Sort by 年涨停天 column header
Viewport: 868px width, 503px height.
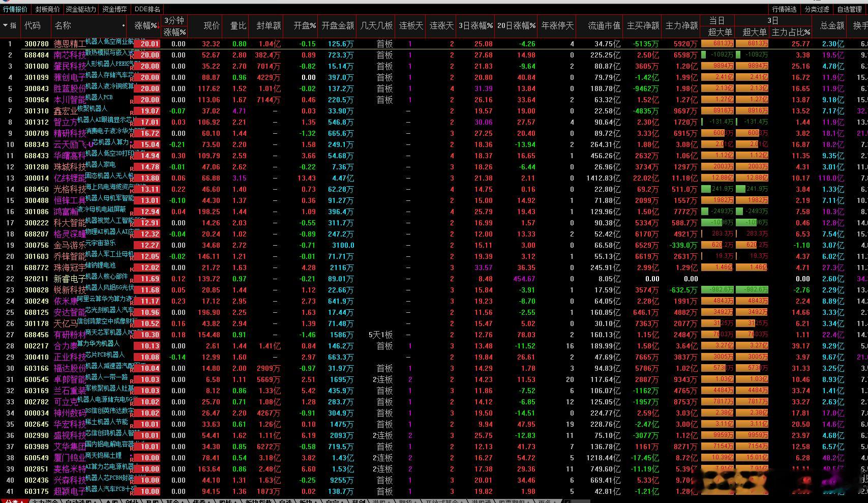pyautogui.click(x=557, y=25)
